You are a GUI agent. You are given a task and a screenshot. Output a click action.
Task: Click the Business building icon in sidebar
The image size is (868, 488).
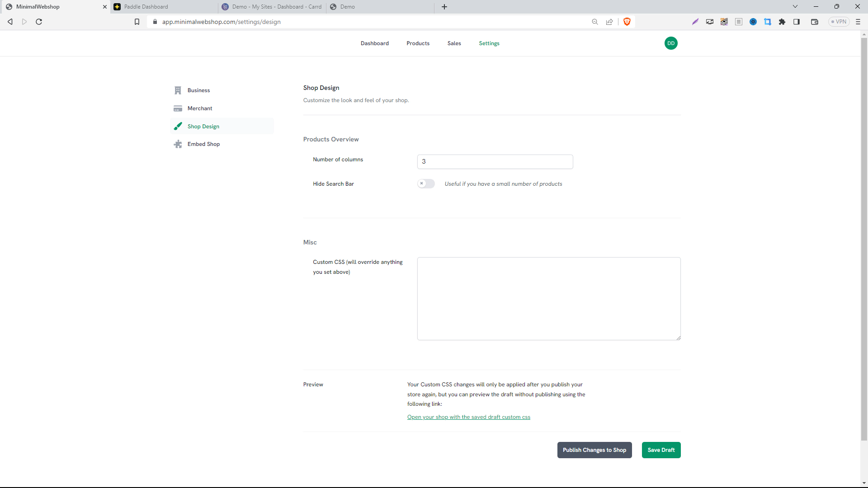point(178,90)
